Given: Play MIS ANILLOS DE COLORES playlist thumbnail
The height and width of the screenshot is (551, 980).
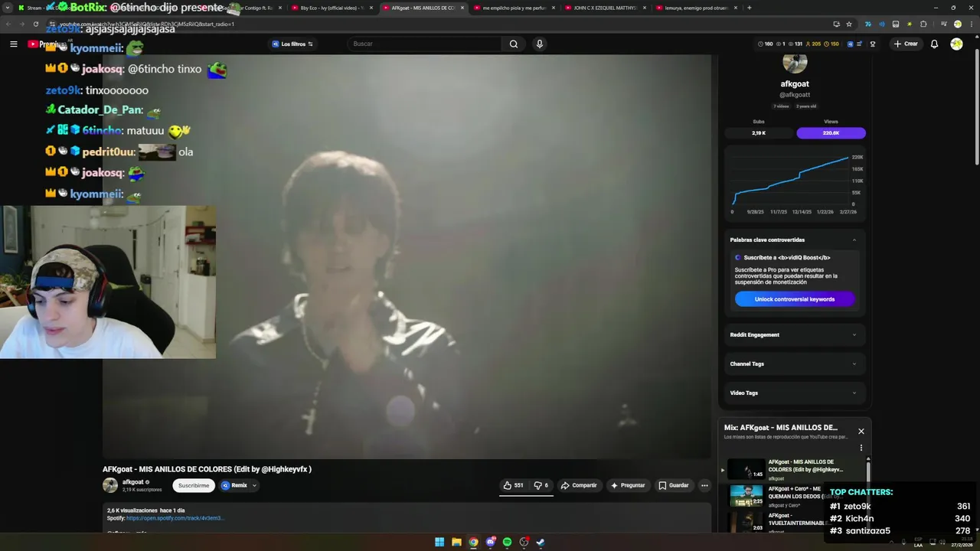Looking at the screenshot, I should [x=746, y=468].
